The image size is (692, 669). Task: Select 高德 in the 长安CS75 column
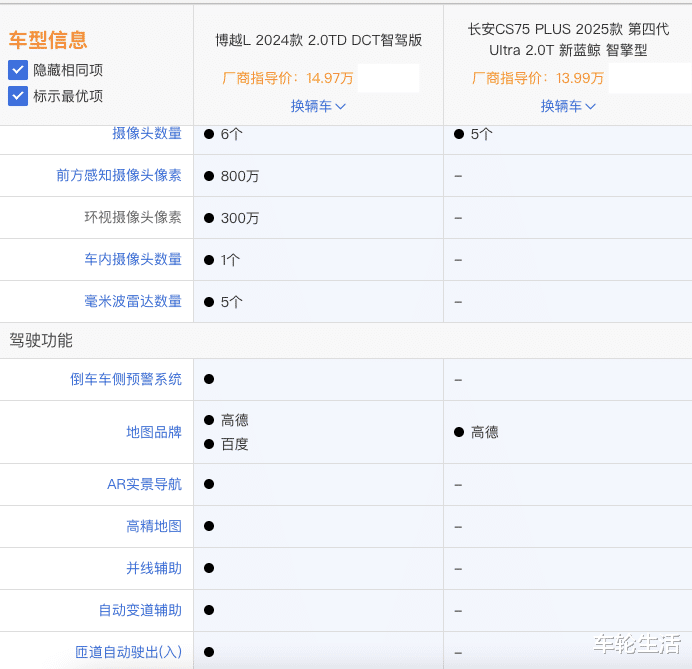[x=485, y=432]
